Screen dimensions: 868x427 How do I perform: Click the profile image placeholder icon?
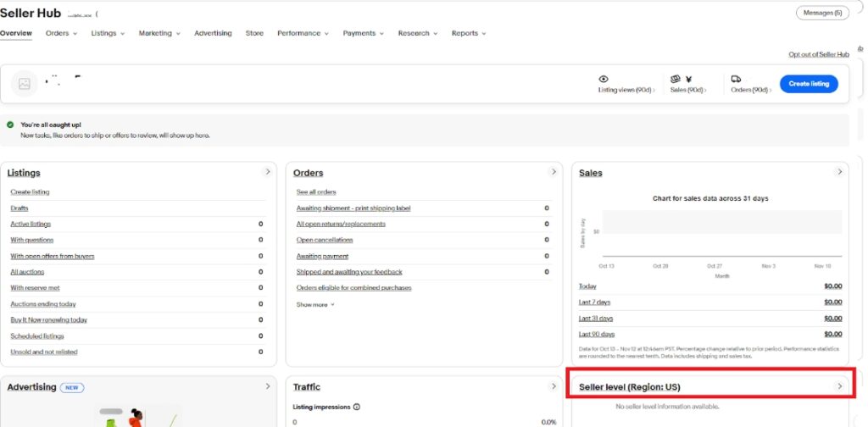coord(25,84)
